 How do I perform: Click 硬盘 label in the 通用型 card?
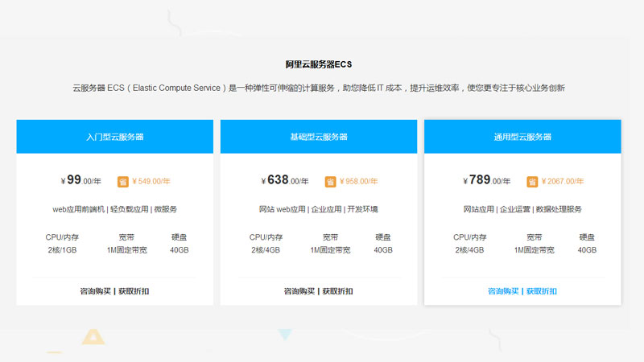(587, 237)
